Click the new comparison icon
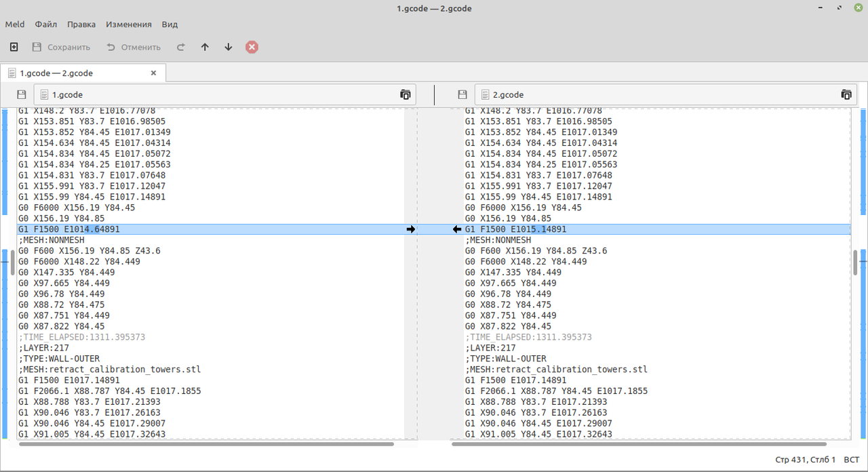 coord(14,47)
